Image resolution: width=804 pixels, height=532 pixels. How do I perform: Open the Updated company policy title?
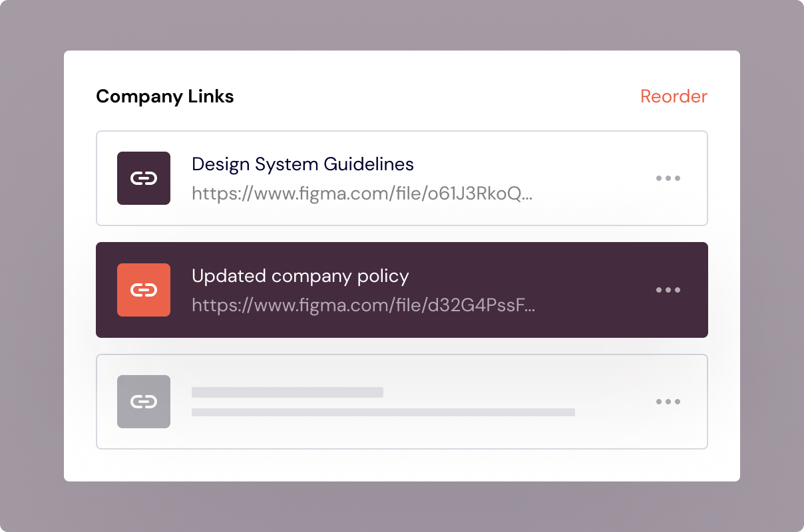(x=300, y=276)
